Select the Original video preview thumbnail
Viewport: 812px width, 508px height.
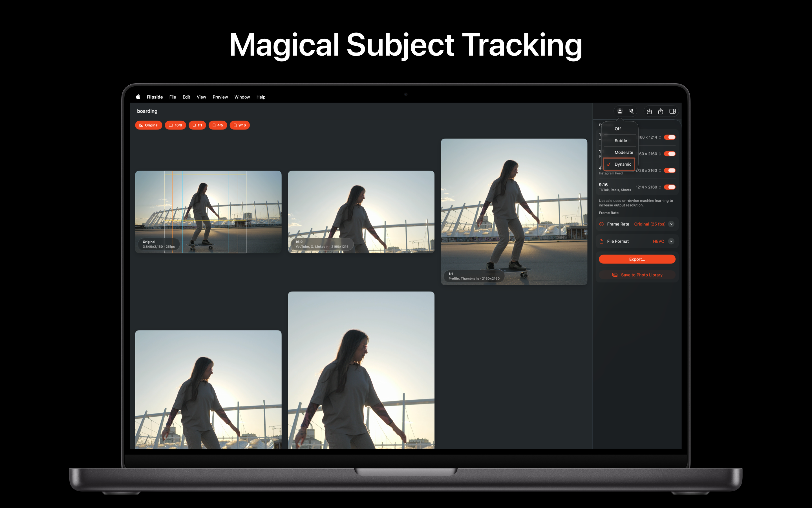pyautogui.click(x=208, y=212)
